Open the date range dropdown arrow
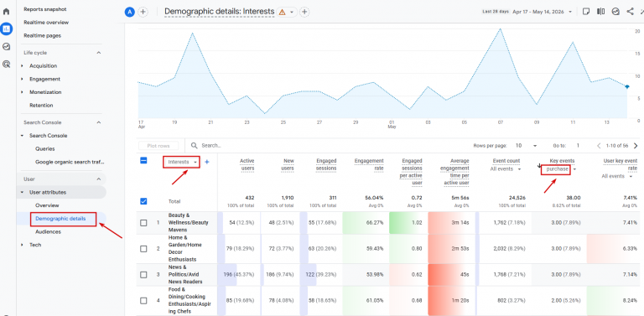Image resolution: width=644 pixels, height=316 pixels. pyautogui.click(x=570, y=12)
